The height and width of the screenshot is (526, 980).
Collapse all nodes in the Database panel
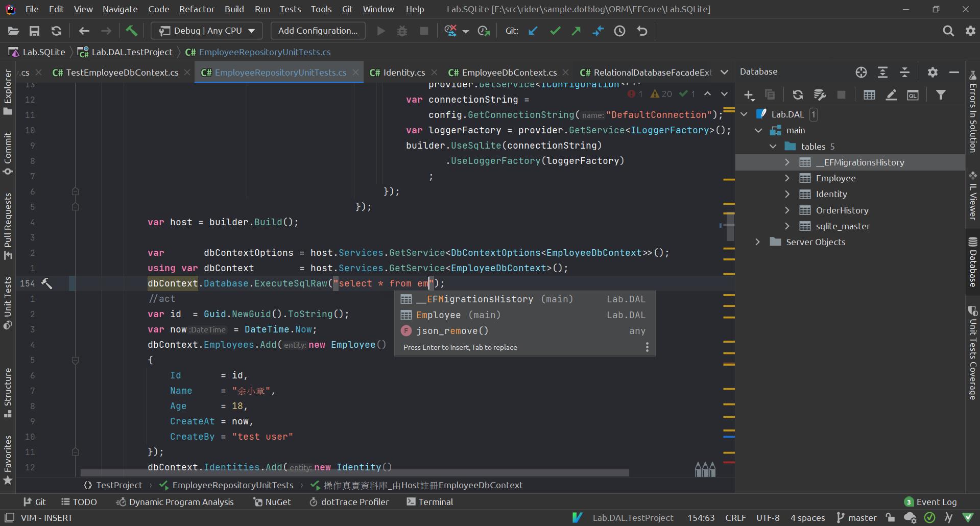point(904,73)
